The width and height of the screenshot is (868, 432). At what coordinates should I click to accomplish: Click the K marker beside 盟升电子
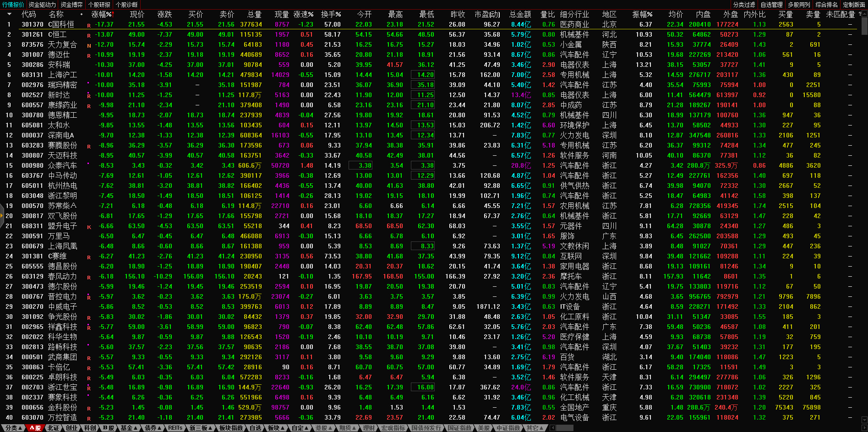tap(89, 227)
